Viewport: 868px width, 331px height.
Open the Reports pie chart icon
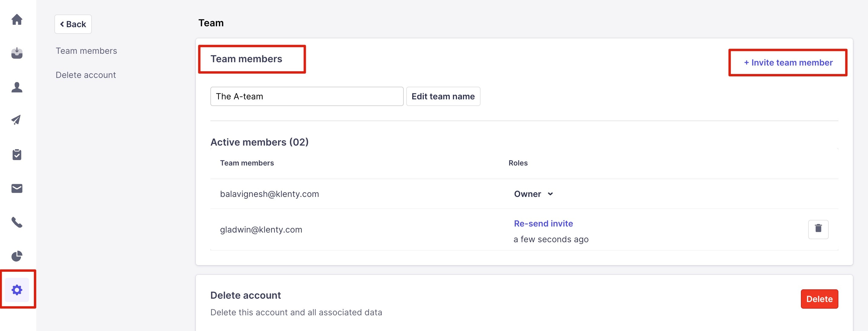coord(17,256)
